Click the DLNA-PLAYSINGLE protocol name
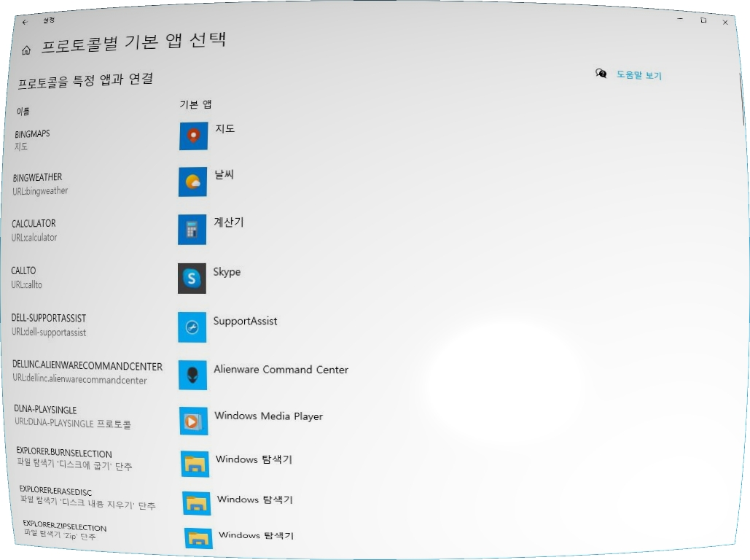Screen dimensions: 750x560 (45, 410)
